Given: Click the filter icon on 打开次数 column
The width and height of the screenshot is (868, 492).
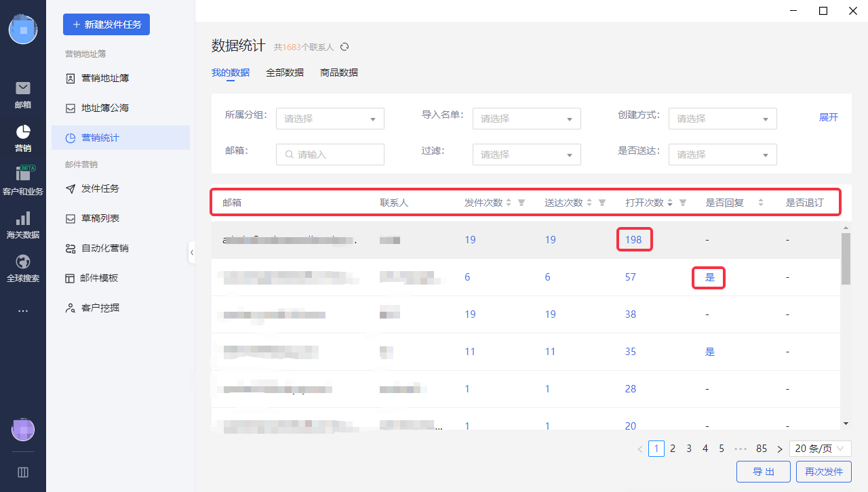Looking at the screenshot, I should (x=683, y=203).
